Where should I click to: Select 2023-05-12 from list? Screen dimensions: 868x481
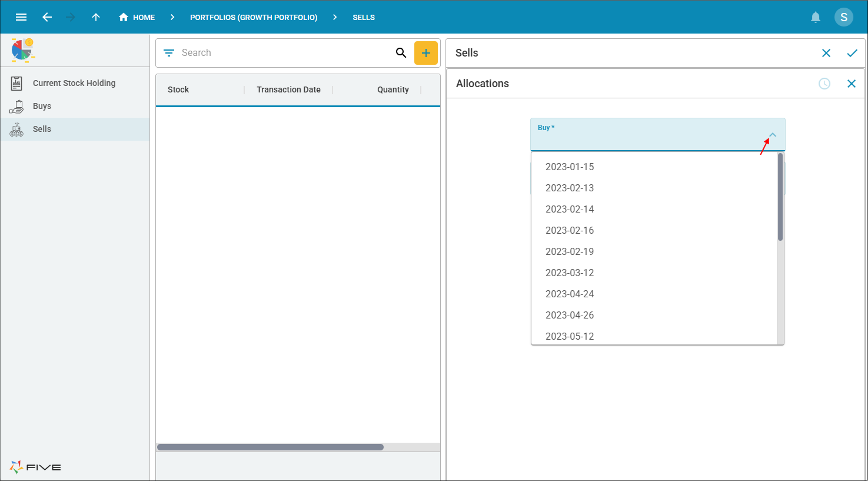coord(654,336)
